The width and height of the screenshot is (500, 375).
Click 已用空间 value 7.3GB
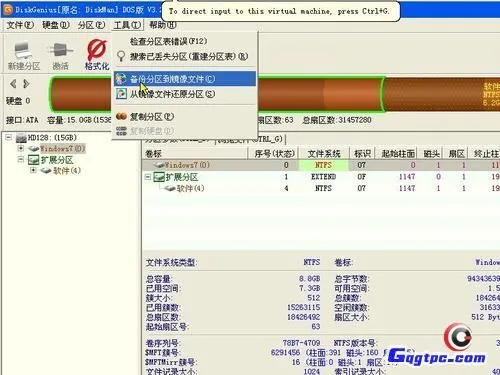[x=309, y=288]
